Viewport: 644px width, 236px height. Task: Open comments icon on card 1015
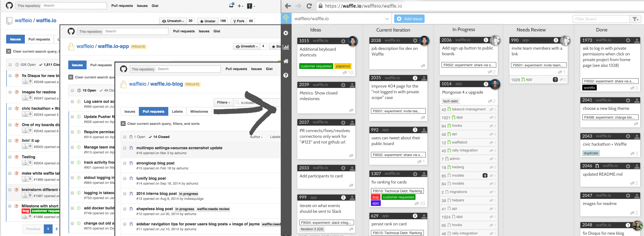345,73
